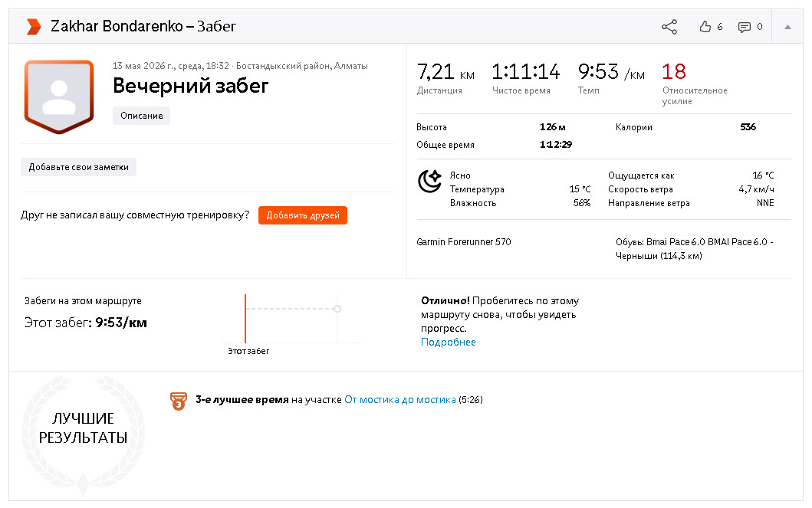Click the share activity icon
The width and height of the screenshot is (812, 508).
click(669, 27)
